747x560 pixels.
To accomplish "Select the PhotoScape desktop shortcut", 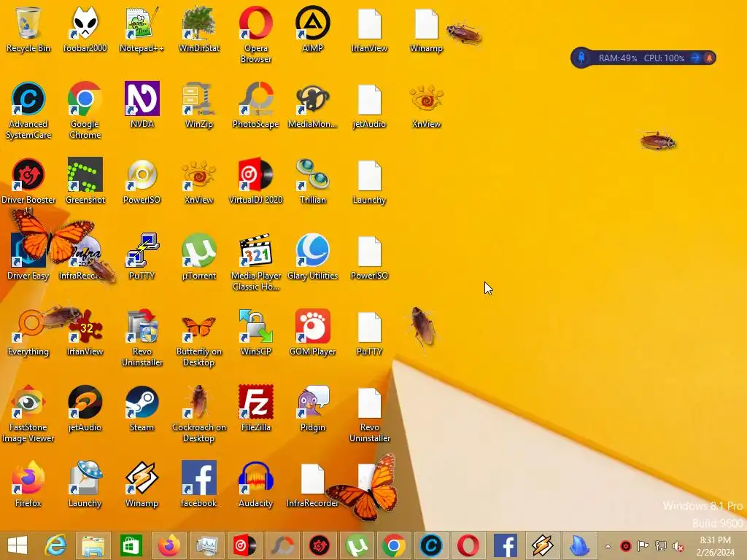I will [x=256, y=105].
